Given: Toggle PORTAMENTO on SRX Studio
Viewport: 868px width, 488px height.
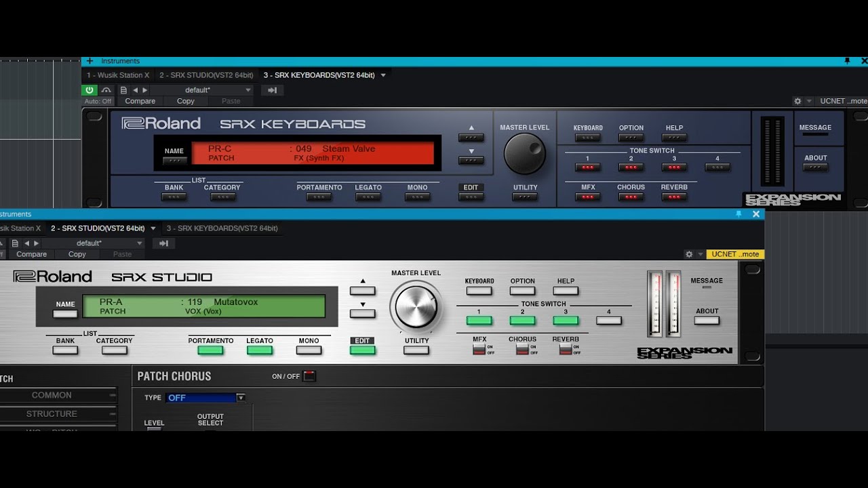Looking at the screenshot, I should tap(210, 350).
